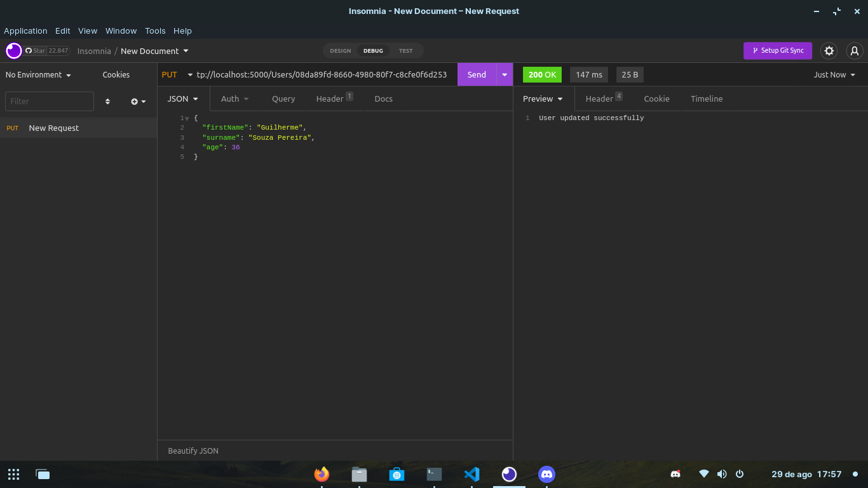868x488 pixels.
Task: Click the sidebar Filter input field
Action: (49, 101)
